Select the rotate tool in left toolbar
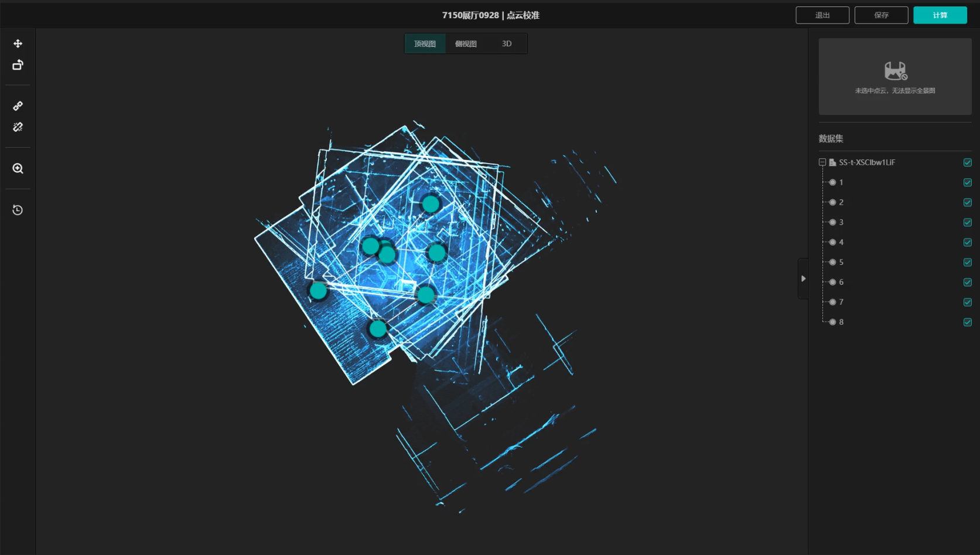980x555 pixels. click(18, 65)
